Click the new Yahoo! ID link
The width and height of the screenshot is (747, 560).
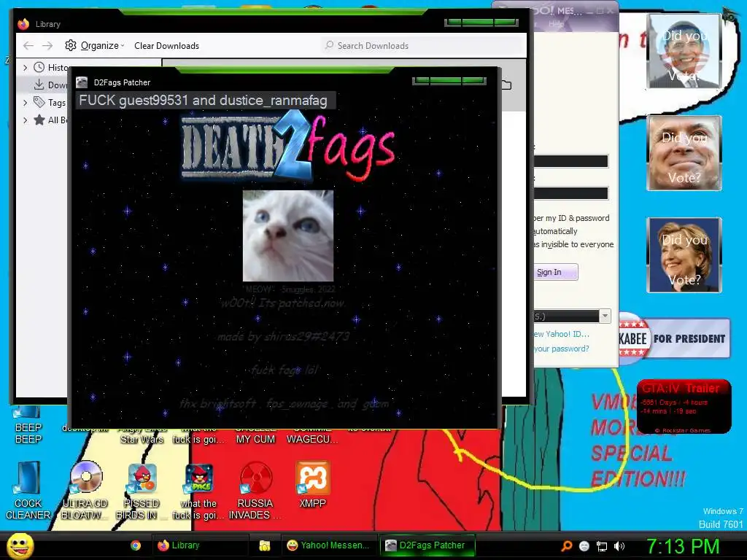(562, 334)
